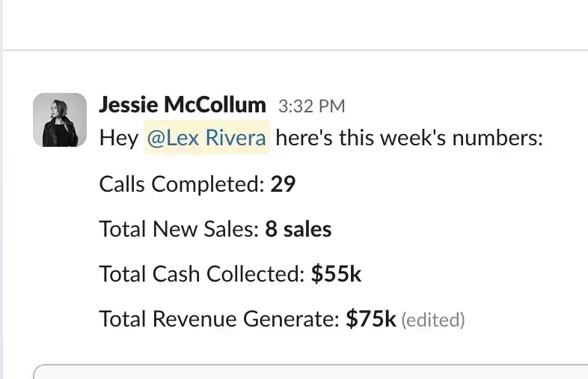Open the 3:32 PM message timestamp
588x379 pixels.
(x=311, y=106)
